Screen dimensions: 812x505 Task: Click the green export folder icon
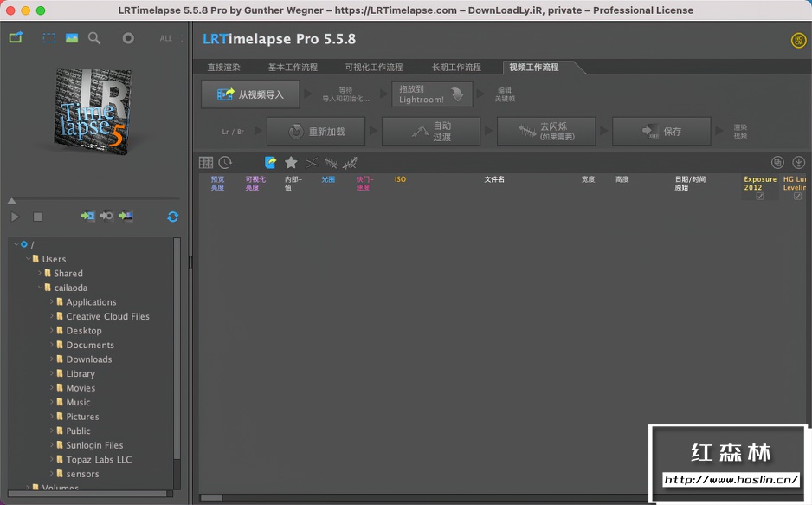[16, 37]
